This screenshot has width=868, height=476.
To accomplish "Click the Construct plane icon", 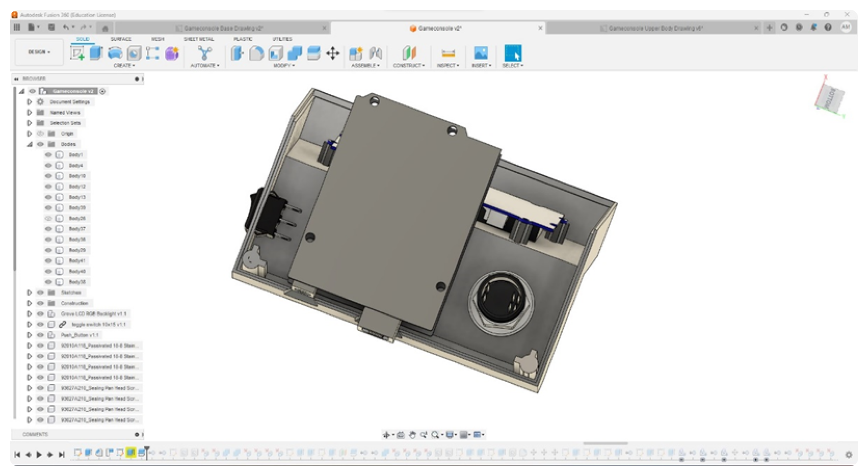I will point(409,53).
